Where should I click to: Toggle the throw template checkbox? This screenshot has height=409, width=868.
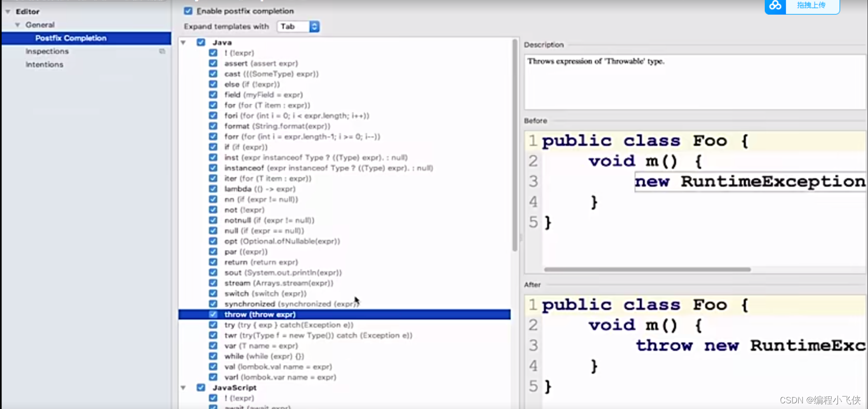pos(213,314)
